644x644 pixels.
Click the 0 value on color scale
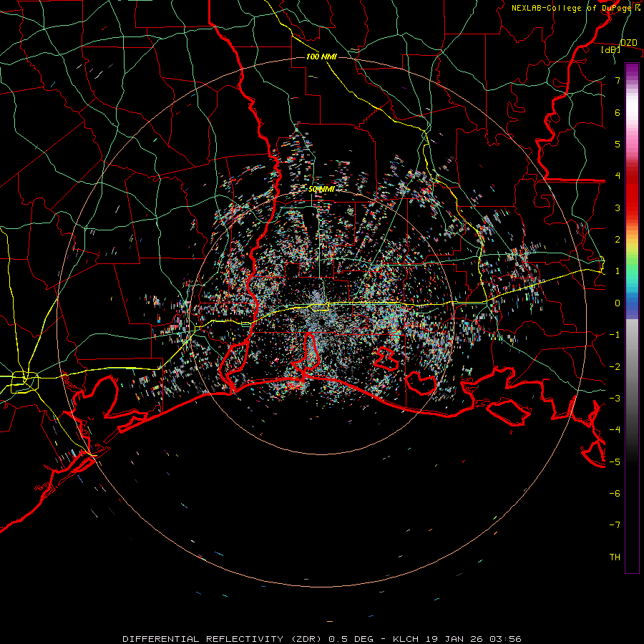pyautogui.click(x=618, y=303)
